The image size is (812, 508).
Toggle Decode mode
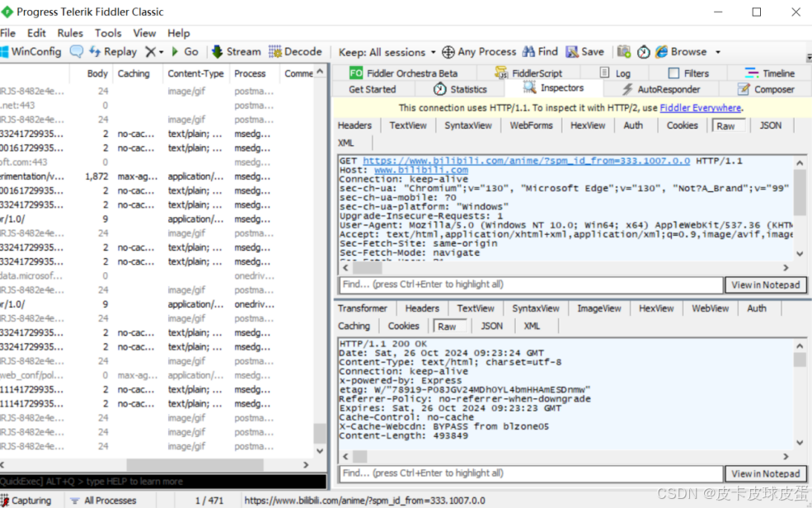click(295, 52)
